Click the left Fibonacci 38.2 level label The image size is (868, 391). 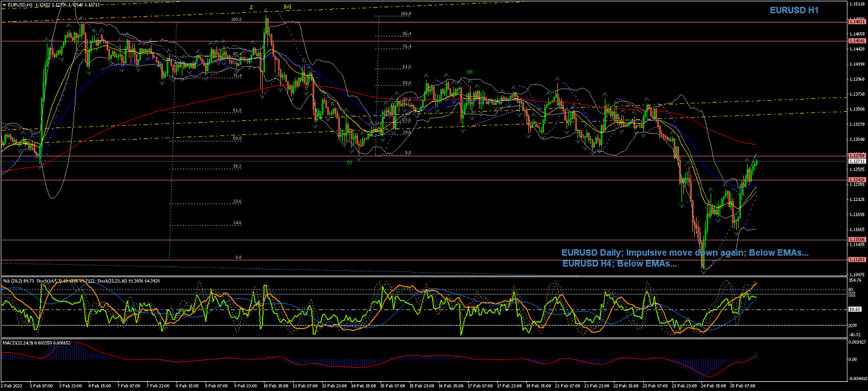pos(238,166)
